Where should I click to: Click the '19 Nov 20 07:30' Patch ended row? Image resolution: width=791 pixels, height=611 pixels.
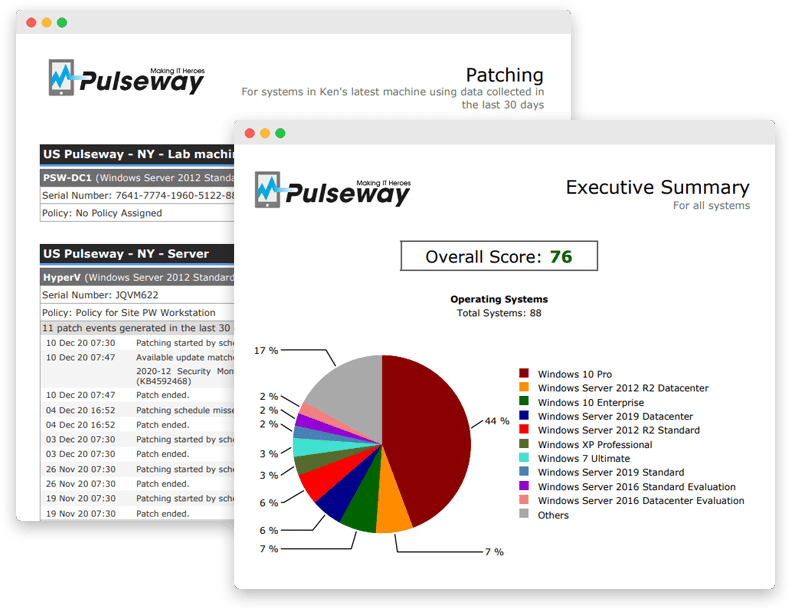[137, 514]
